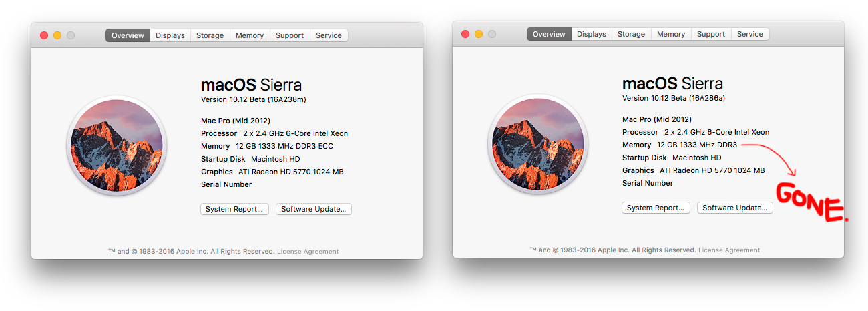868x311 pixels.
Task: Click Software Update button in right window
Action: 735,208
